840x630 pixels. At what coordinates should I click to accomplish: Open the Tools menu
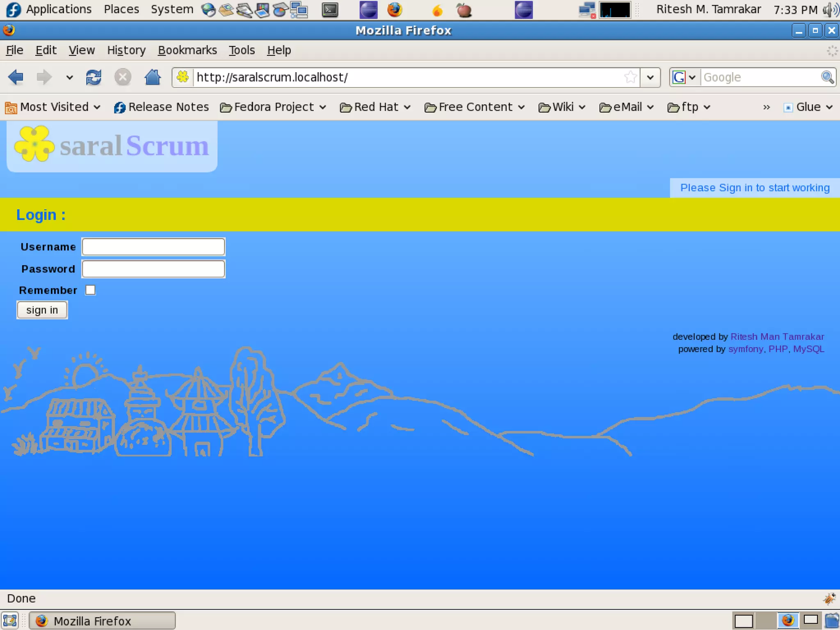242,50
